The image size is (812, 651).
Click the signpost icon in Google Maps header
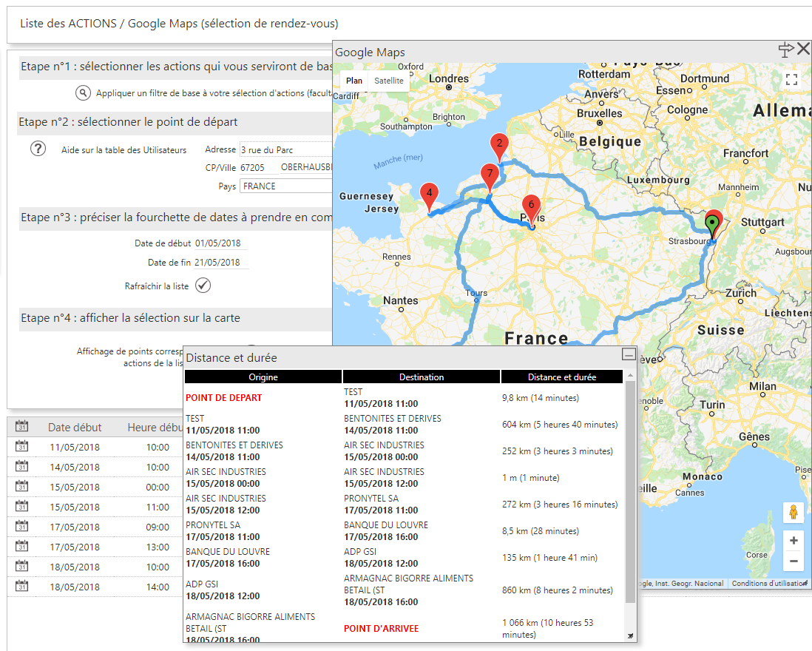coord(785,50)
